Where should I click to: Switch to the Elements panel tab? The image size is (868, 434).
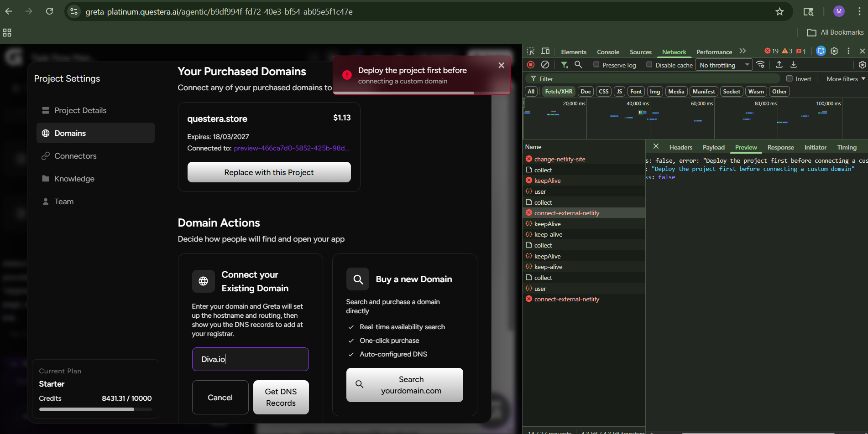[574, 52]
